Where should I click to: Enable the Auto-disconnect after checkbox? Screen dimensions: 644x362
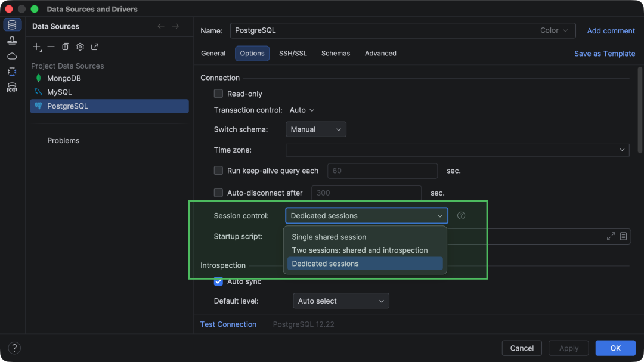tap(218, 193)
